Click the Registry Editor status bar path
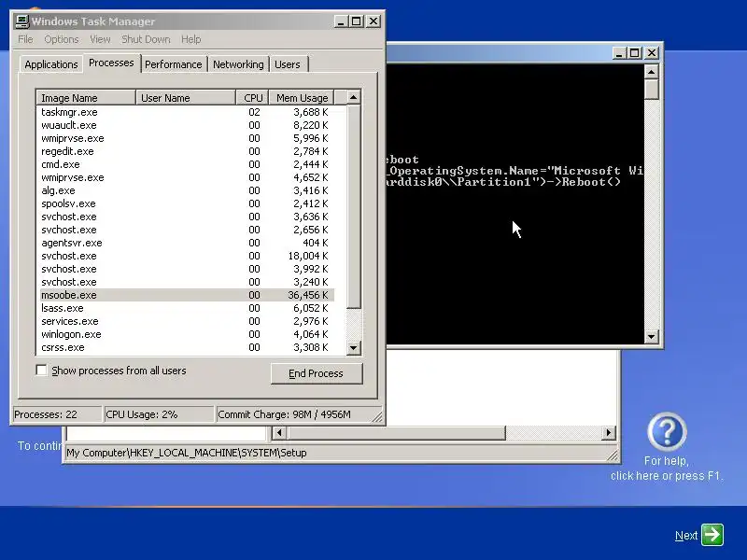The image size is (747, 560). point(186,453)
